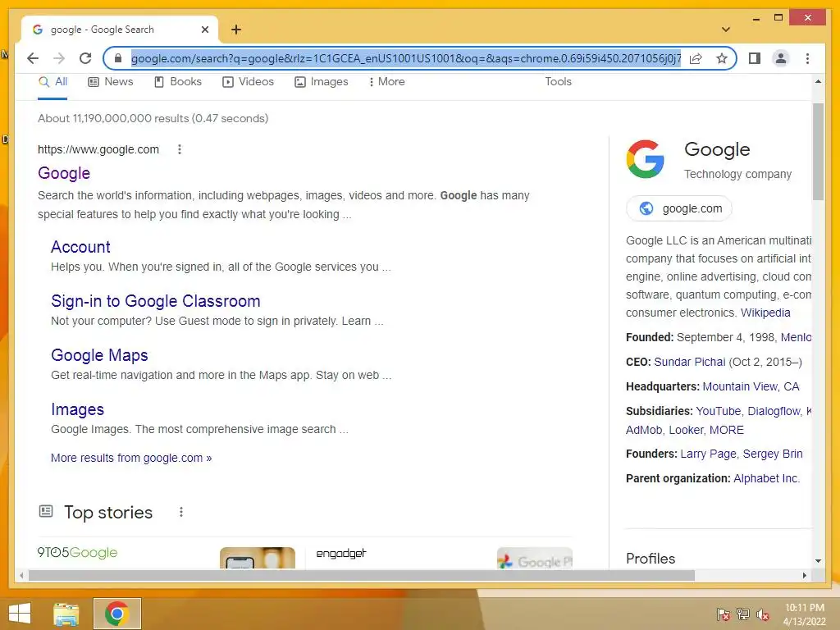This screenshot has height=630, width=840.
Task: Open the Sergey Brin founder link
Action: point(773,454)
